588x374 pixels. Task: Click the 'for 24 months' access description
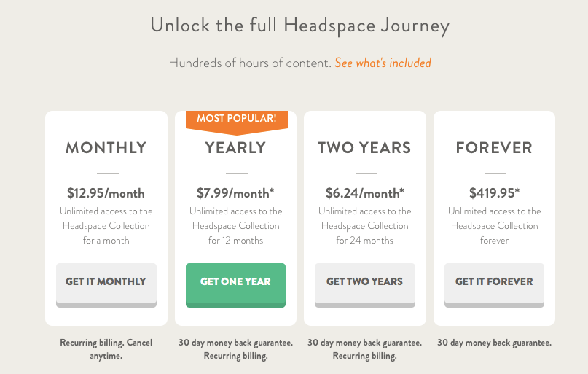coord(364,240)
